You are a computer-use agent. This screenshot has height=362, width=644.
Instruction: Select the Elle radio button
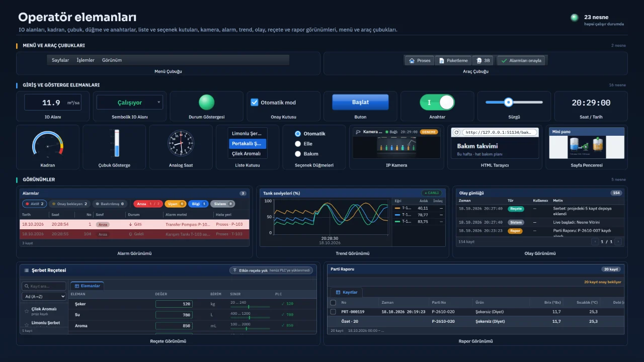click(x=298, y=144)
